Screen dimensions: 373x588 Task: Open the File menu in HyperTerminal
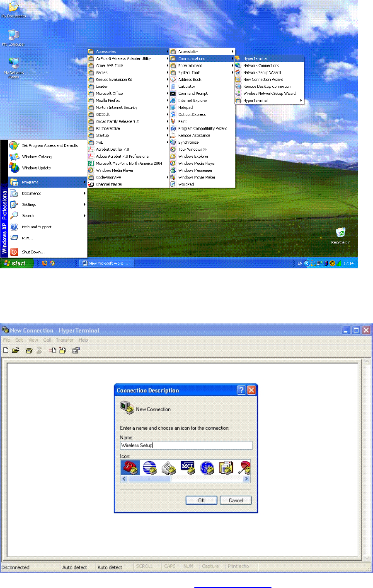(x=7, y=340)
